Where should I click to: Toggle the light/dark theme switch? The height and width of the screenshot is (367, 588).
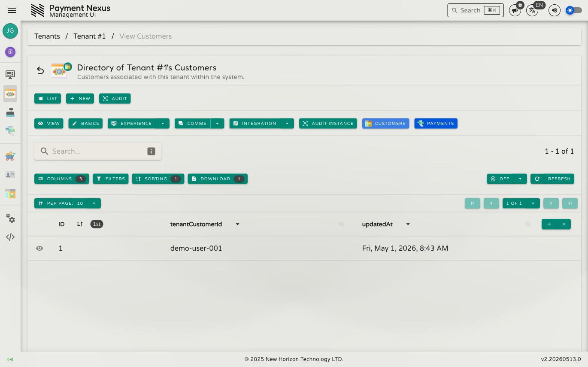click(574, 10)
